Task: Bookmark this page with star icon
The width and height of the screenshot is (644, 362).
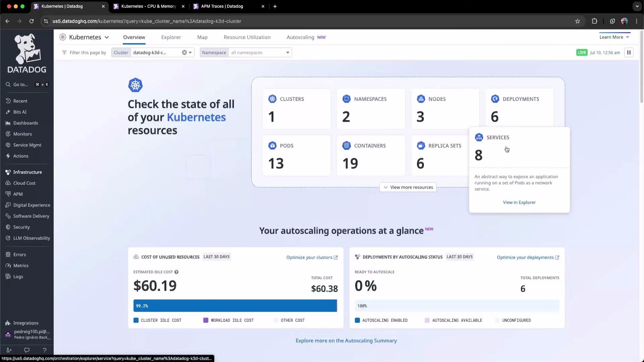Action: 578,21
